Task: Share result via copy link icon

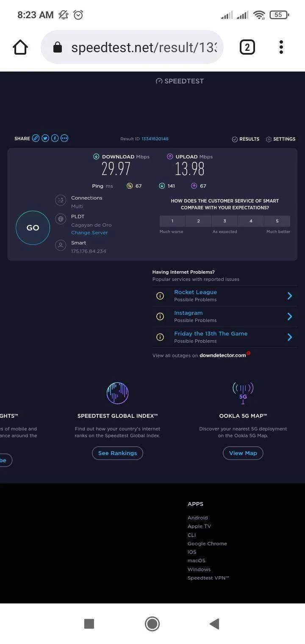Action: pyautogui.click(x=36, y=138)
